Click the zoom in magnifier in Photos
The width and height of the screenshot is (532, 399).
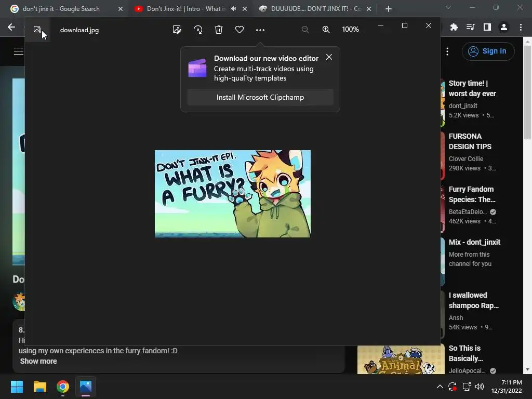[x=326, y=30]
